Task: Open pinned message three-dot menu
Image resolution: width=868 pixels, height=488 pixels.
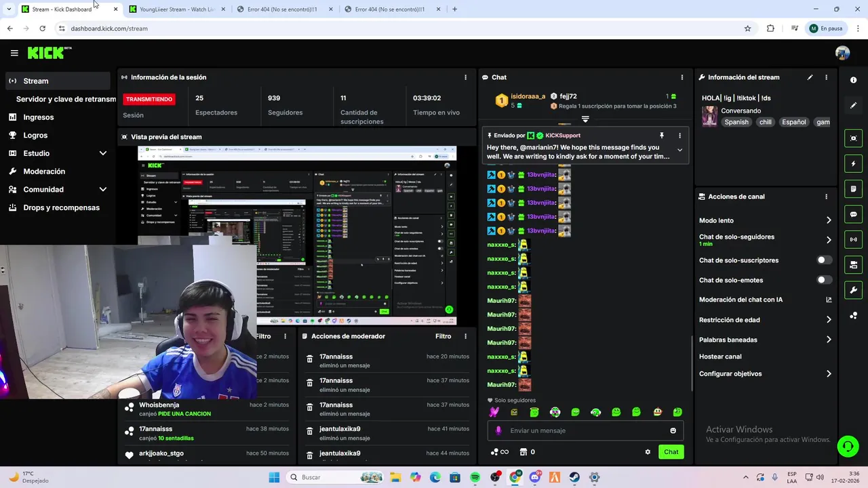Action: [679, 136]
